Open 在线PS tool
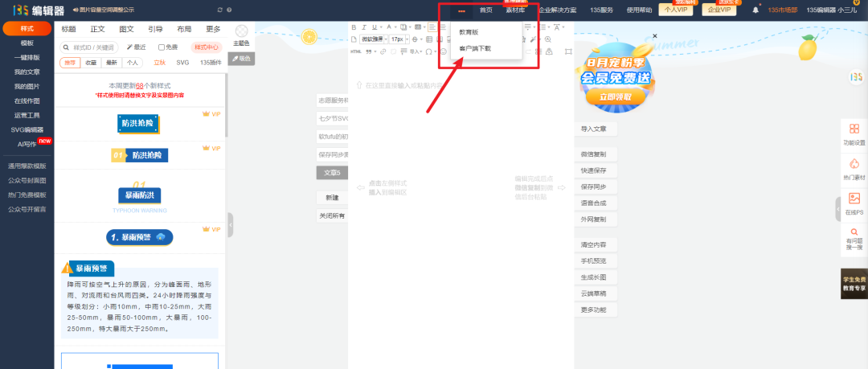The width and height of the screenshot is (868, 369). pyautogui.click(x=854, y=204)
